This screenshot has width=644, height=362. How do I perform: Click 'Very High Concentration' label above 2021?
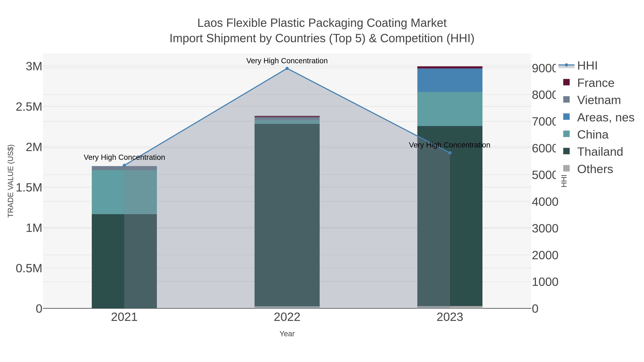pos(124,157)
